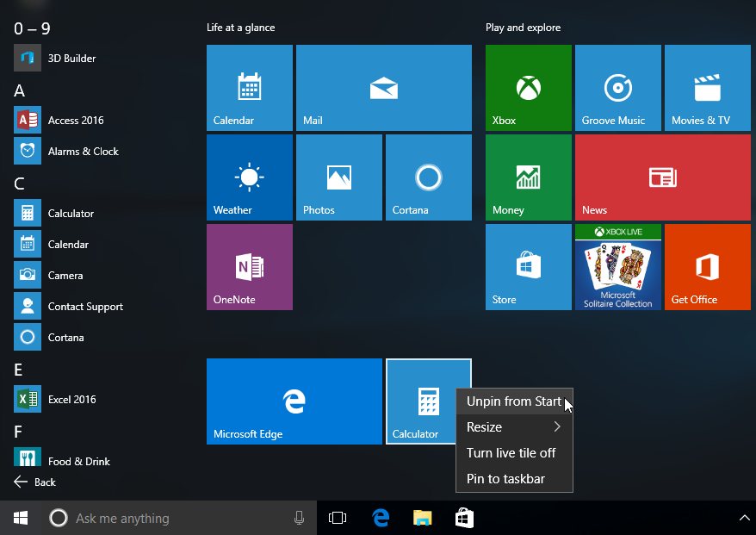Viewport: 756px width, 535px height.
Task: Open the Xbox tile
Action: pos(529,88)
